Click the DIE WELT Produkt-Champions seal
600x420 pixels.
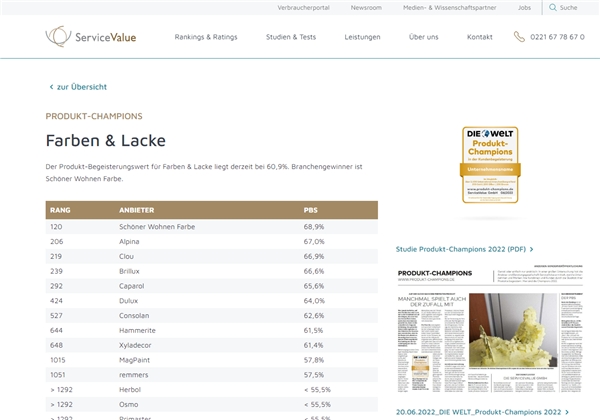(490, 165)
